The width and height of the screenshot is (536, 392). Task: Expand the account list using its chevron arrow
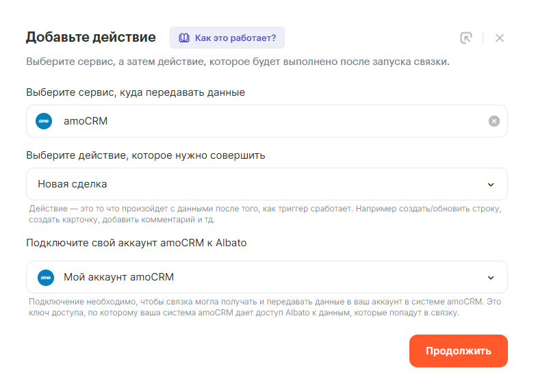click(490, 277)
